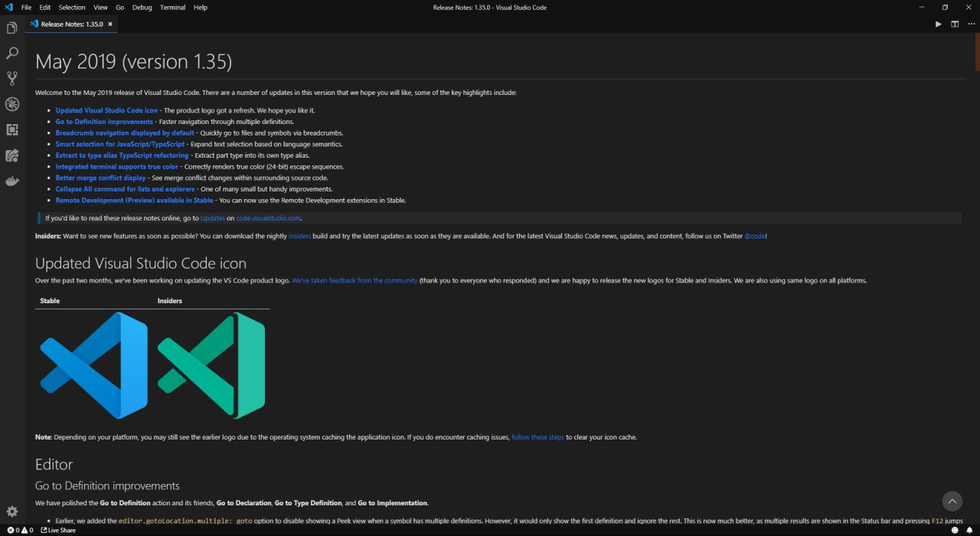Split the editor to the right

[955, 24]
